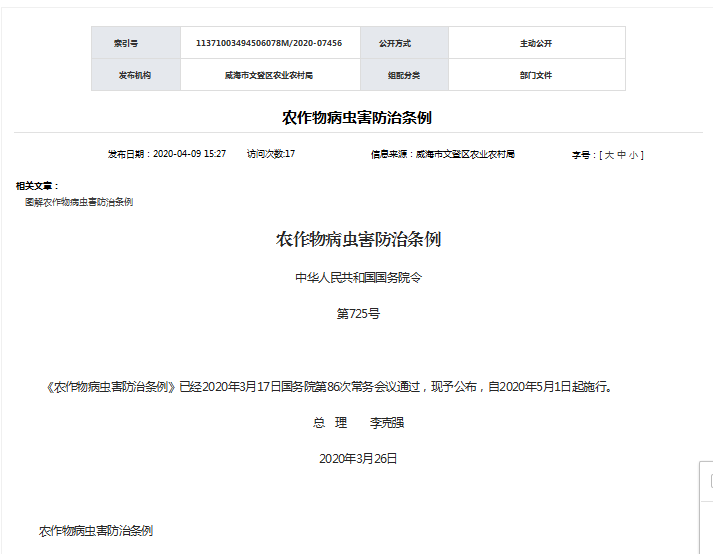This screenshot has height=554, width=713.
Task: Select the 索引号 label cell
Action: (127, 43)
